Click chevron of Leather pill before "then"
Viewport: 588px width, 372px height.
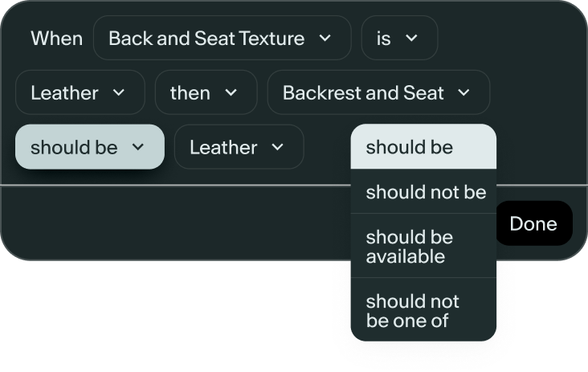(119, 92)
